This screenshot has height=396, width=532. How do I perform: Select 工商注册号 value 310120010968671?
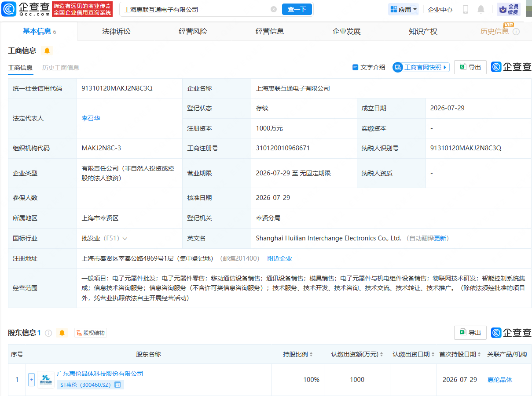283,148
